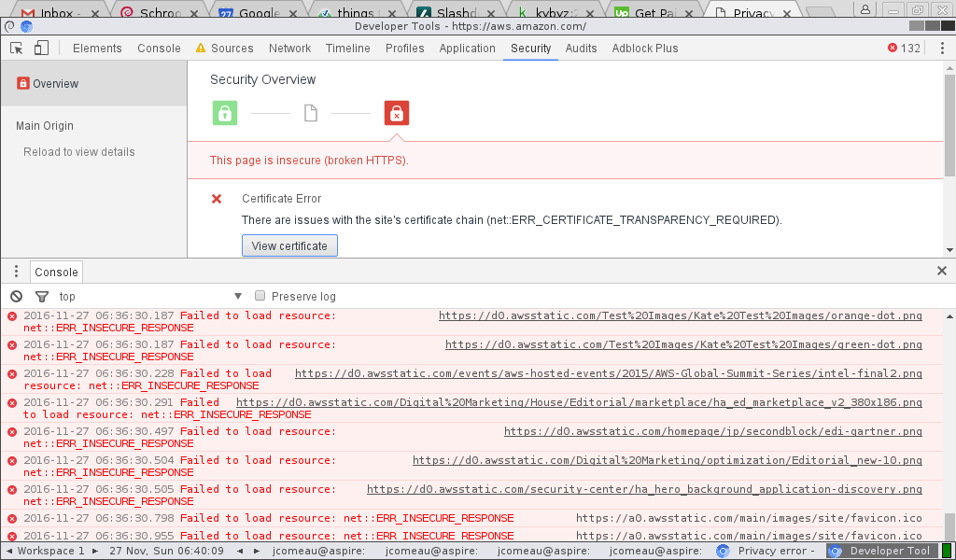Click the taskbar date and time display
The image size is (956, 560).
coord(166,551)
